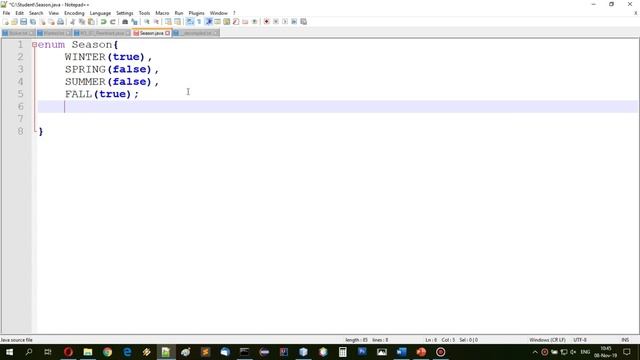Open the Encoding menu
Screen dimensions: 640x360
tap(74, 13)
